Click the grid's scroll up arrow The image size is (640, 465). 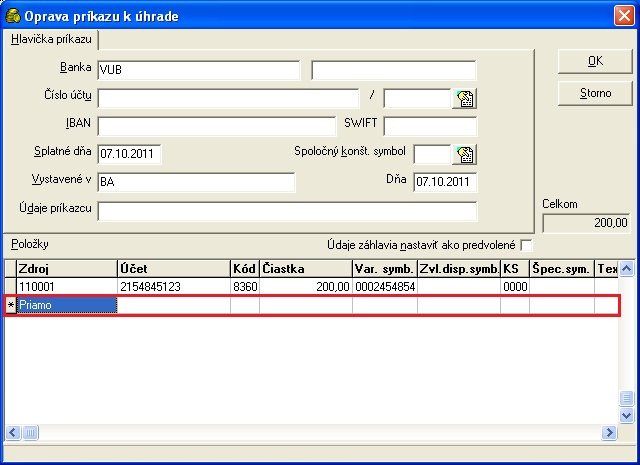pos(627,269)
